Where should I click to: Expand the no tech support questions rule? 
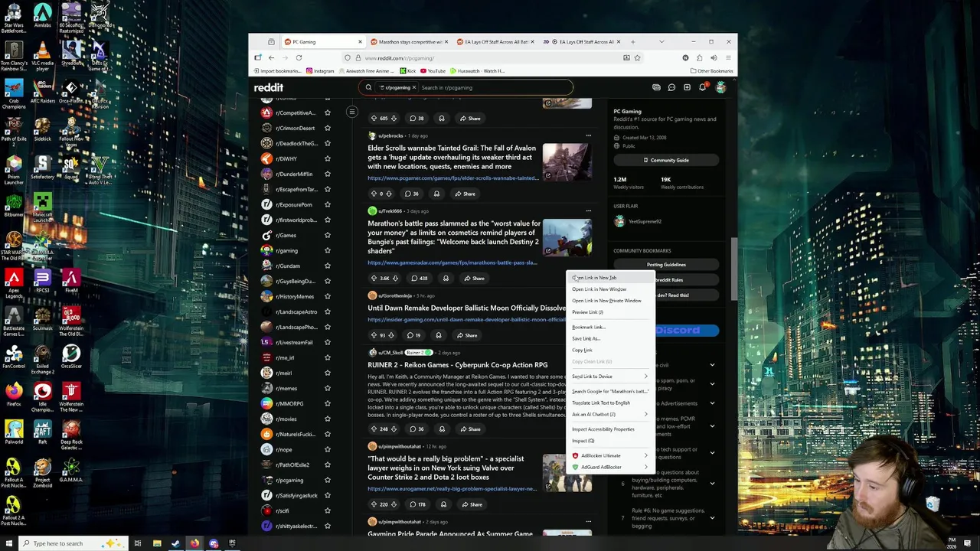point(712,452)
